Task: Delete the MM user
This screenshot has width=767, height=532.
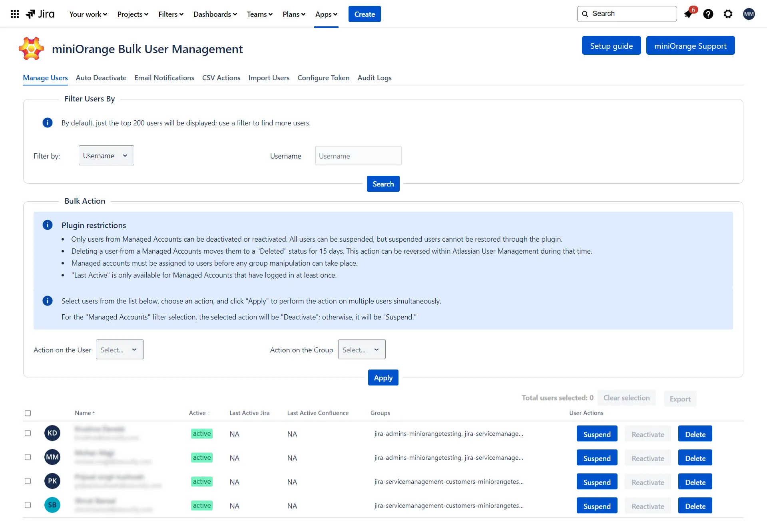Action: pos(695,458)
